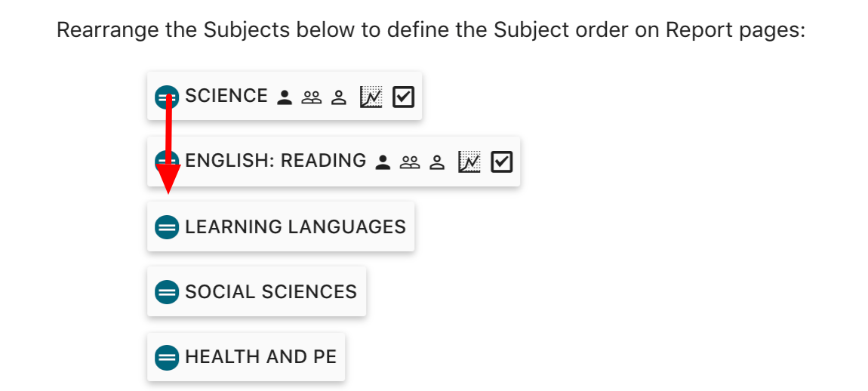Click the filled person icon in ENGLISH: READING
Image resolution: width=868 pixels, height=391 pixels.
(x=383, y=162)
